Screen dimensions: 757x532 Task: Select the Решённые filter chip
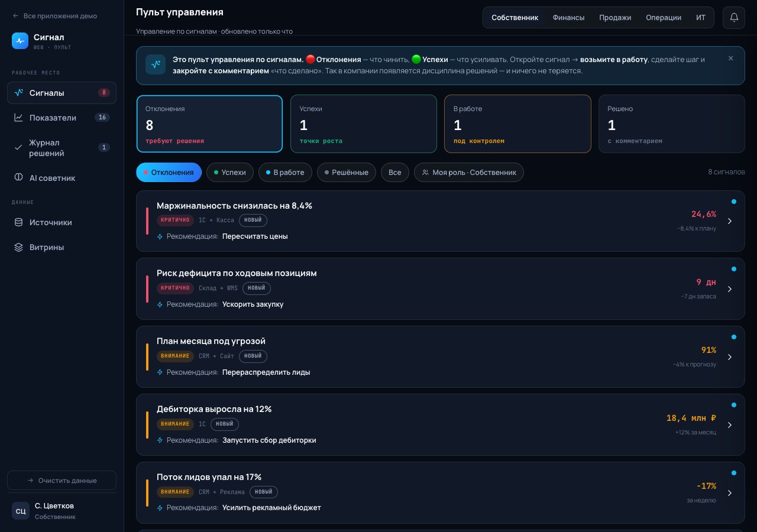(347, 173)
